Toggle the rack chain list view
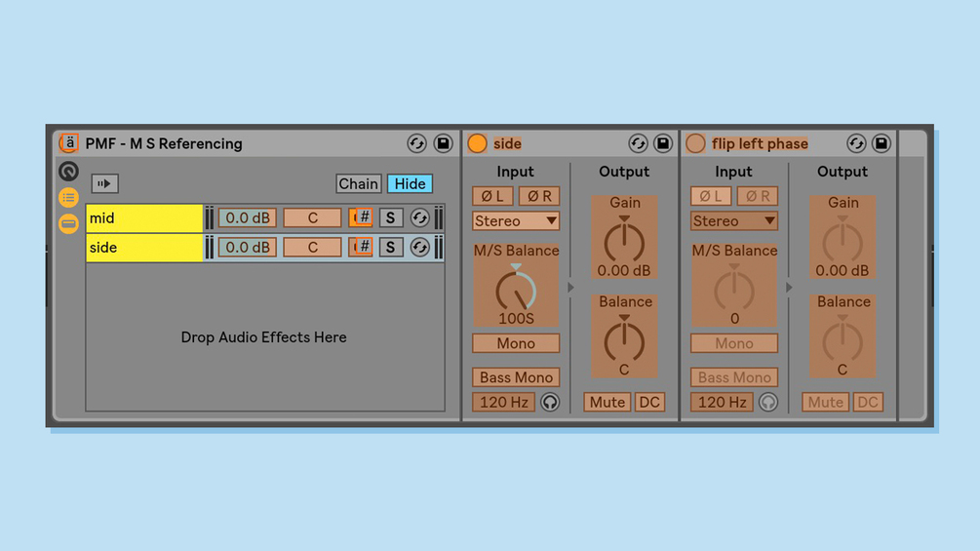 pos(69,197)
